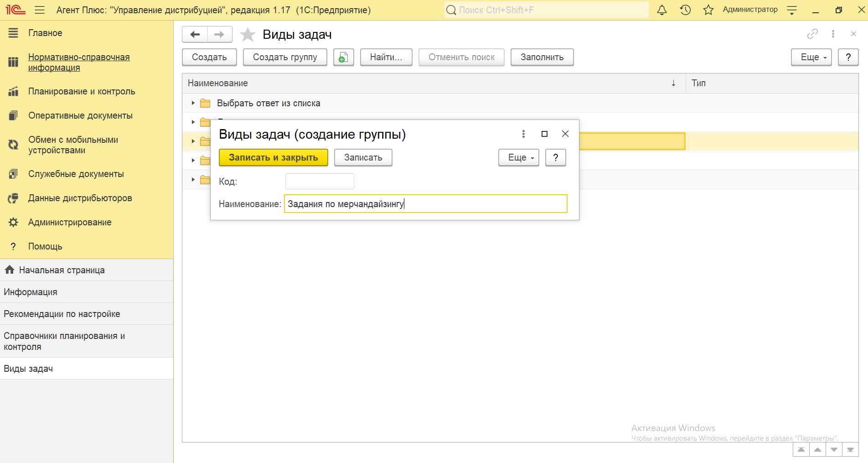
Task: Expand the second folder row
Action: click(193, 122)
